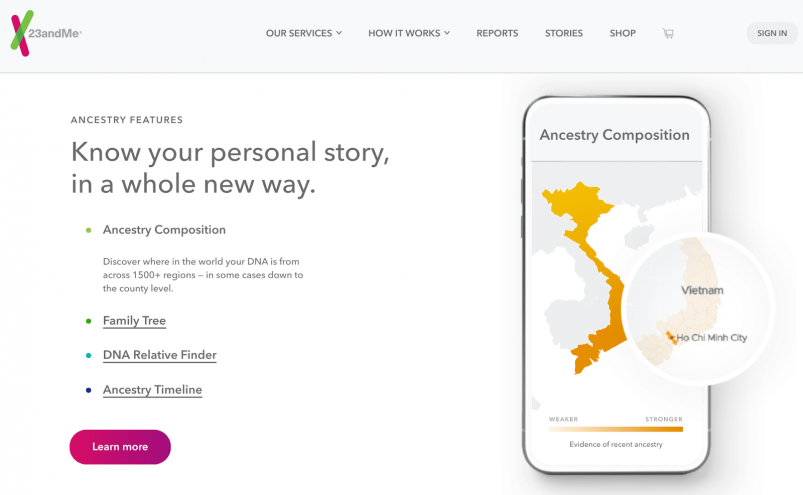
Task: Click the Learn more button
Action: (120, 447)
